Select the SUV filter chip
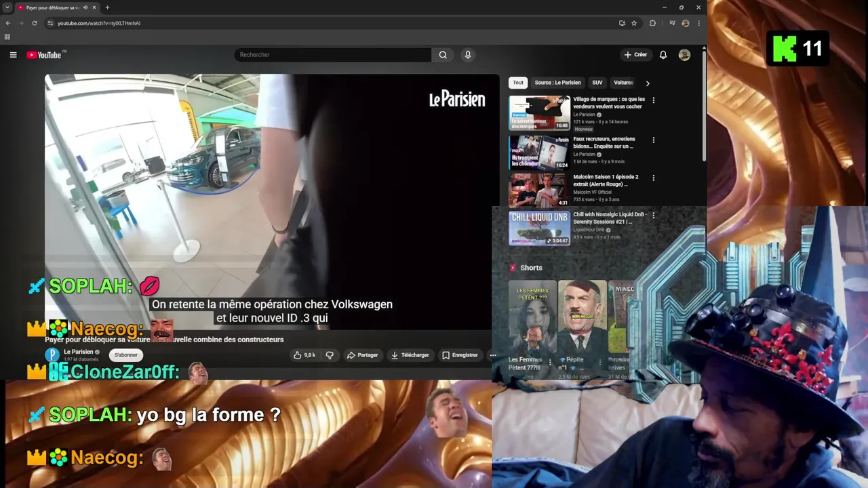This screenshot has width=868, height=488. [597, 83]
